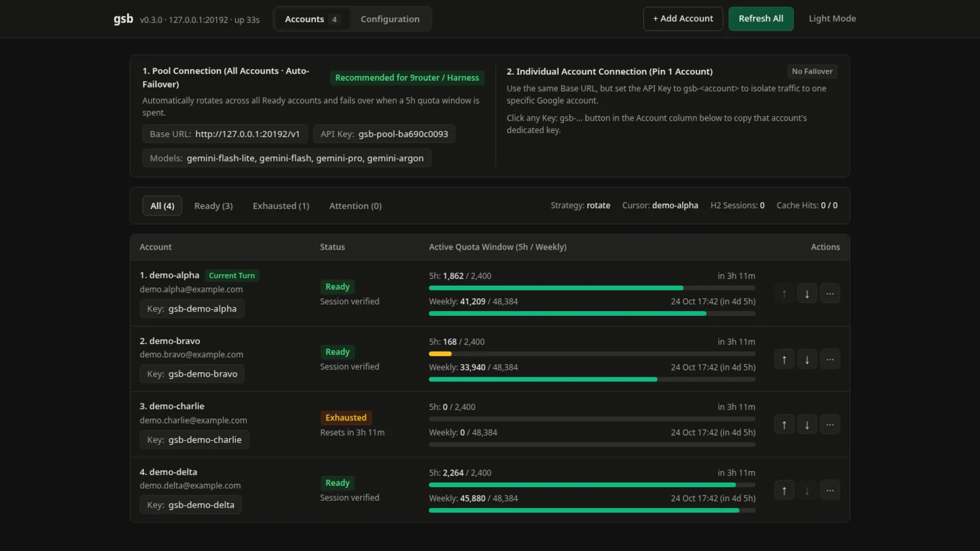Click the Models list chip
The height and width of the screenshot is (551, 980).
(287, 158)
